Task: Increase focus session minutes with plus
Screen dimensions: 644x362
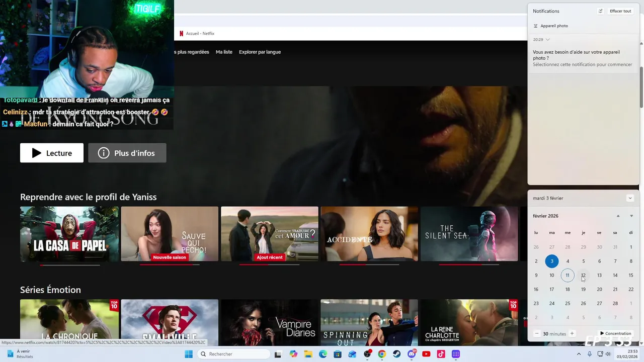Action: 572,333
